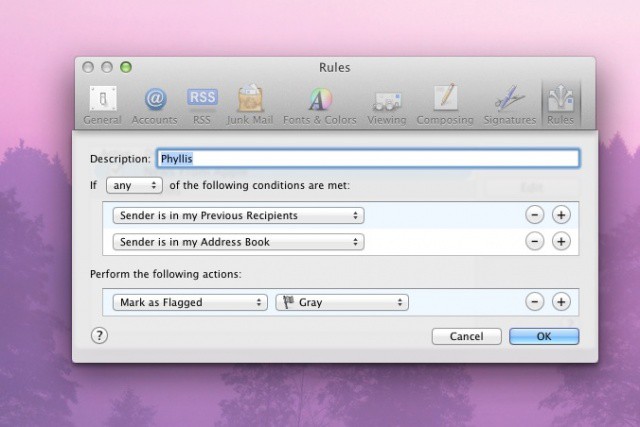This screenshot has width=640, height=427.
Task: Click the Cancel button
Action: pos(467,336)
